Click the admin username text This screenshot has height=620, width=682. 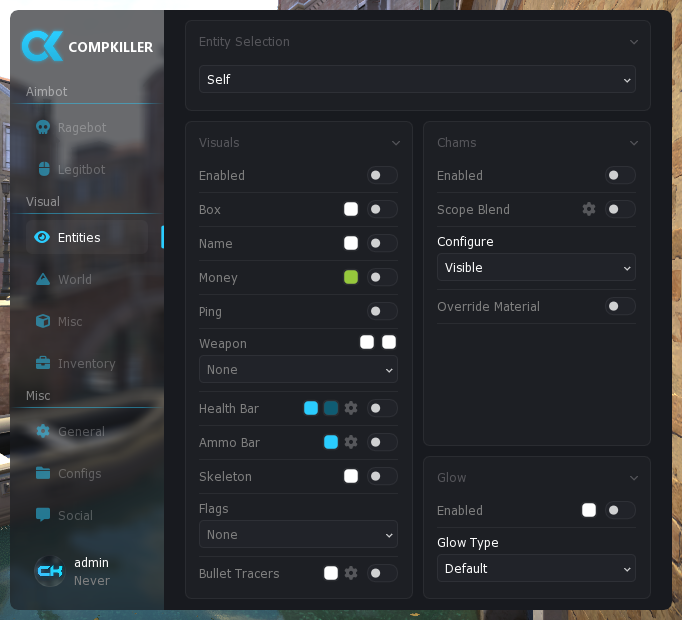91,562
